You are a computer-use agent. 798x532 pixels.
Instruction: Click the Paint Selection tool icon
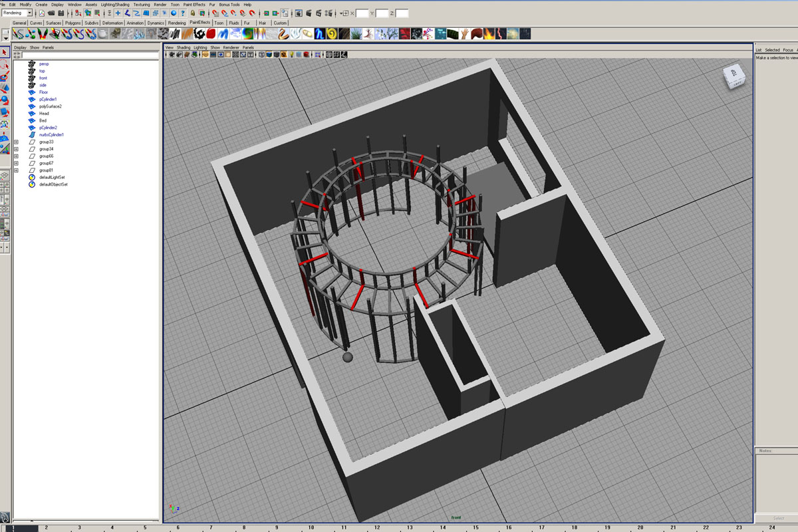pos(5,76)
